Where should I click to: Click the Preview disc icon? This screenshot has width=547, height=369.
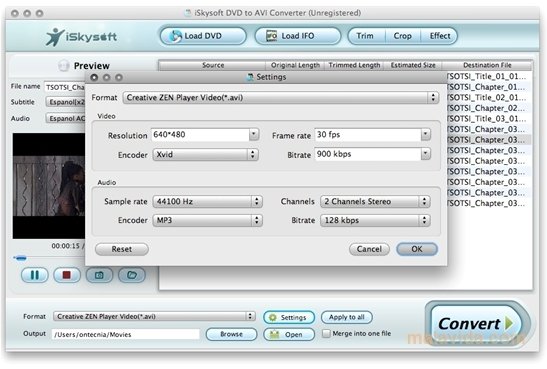(63, 66)
